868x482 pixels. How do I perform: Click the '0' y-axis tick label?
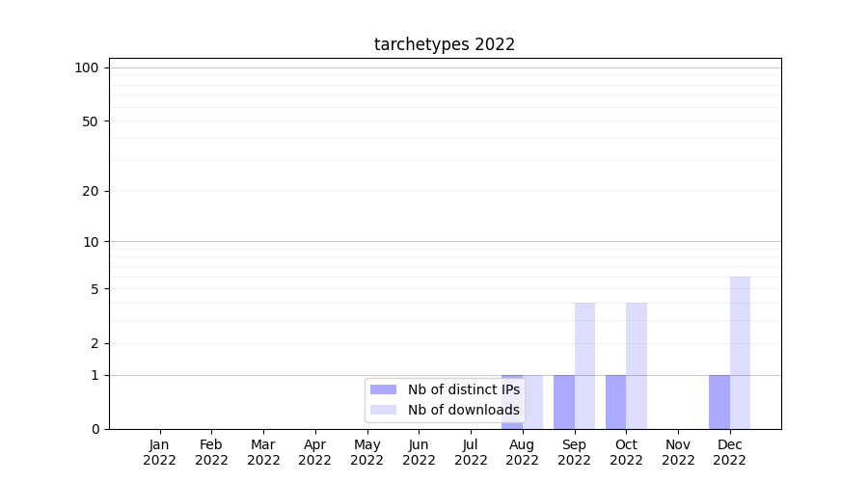95,429
